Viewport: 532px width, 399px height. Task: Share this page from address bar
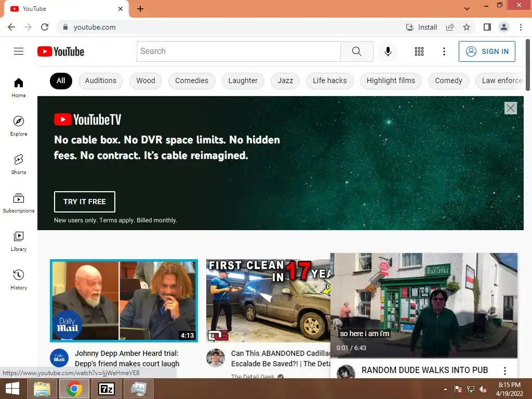(450, 27)
